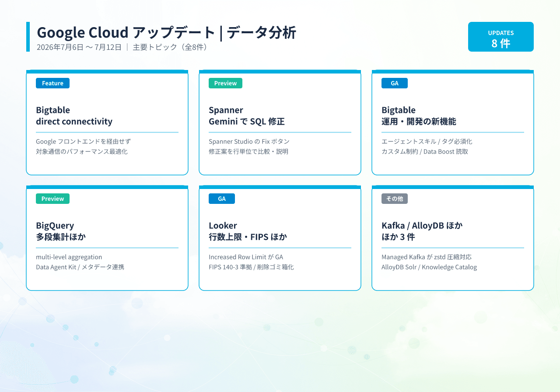Image resolution: width=560 pixels, height=392 pixels.
Task: Click the text 'エージェントスキル / タグ必須化'
Action: pyautogui.click(x=427, y=141)
